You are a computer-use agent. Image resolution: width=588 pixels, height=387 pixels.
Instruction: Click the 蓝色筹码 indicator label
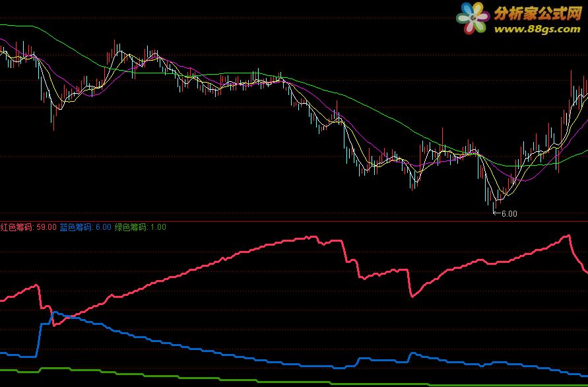point(76,227)
